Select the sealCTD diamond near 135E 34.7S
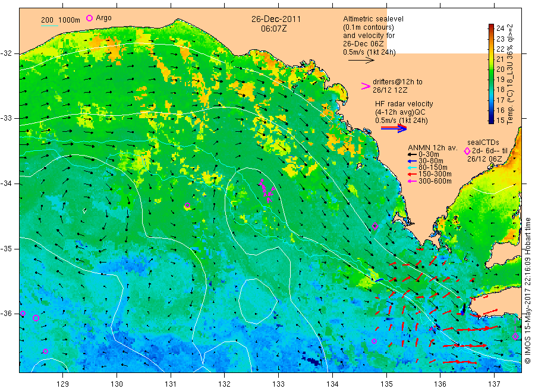The image size is (535, 392). 375,226
